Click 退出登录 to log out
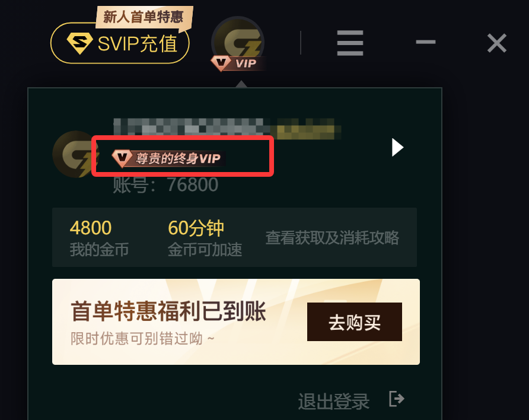The height and width of the screenshot is (420, 529). point(334,402)
